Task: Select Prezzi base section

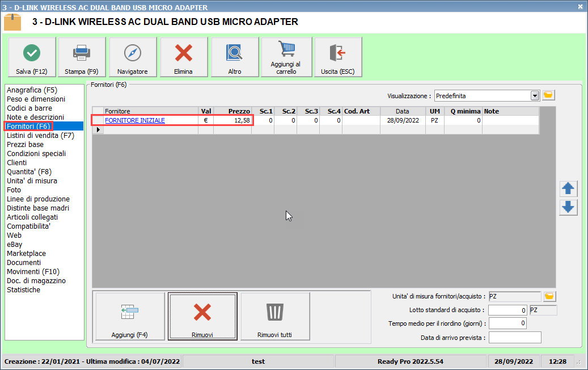Action: (x=25, y=145)
